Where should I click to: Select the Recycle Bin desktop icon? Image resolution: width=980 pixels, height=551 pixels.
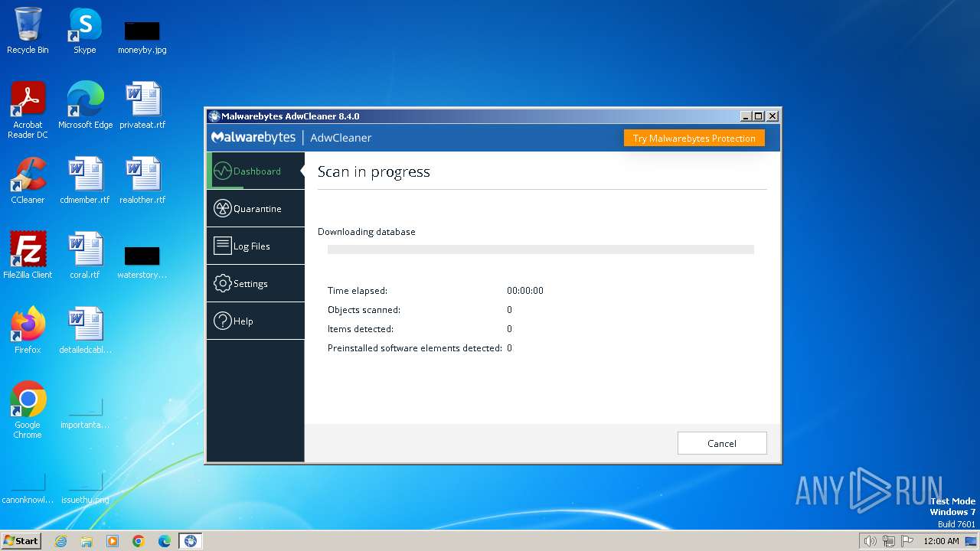[28, 31]
